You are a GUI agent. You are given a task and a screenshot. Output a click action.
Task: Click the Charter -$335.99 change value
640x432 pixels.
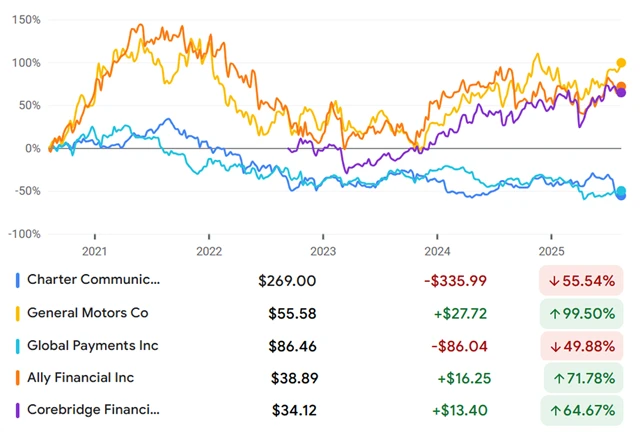(x=455, y=281)
